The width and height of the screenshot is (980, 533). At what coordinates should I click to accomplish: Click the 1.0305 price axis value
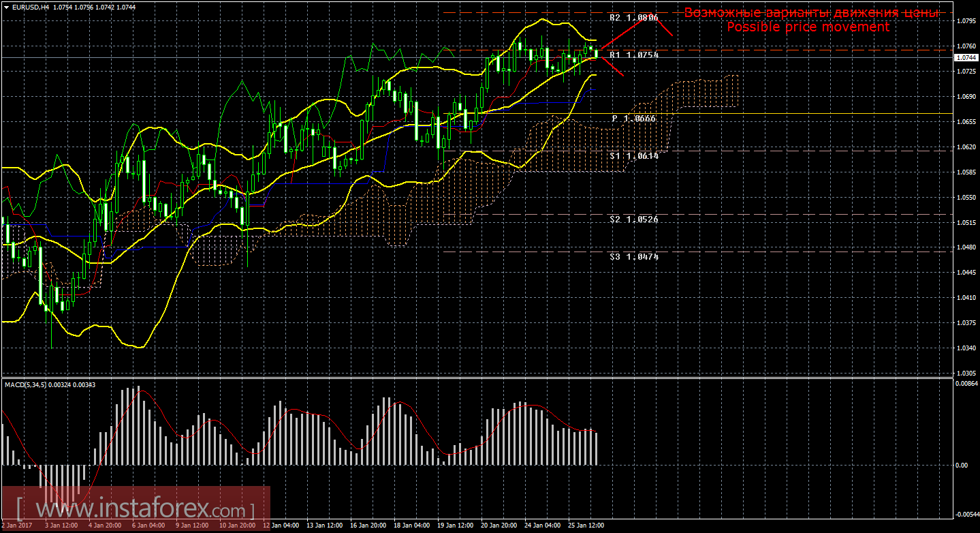coord(966,374)
